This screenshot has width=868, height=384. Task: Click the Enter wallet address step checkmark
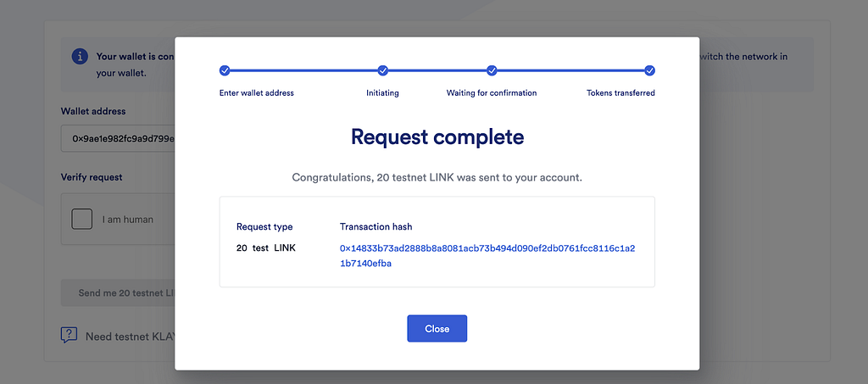coord(224,70)
